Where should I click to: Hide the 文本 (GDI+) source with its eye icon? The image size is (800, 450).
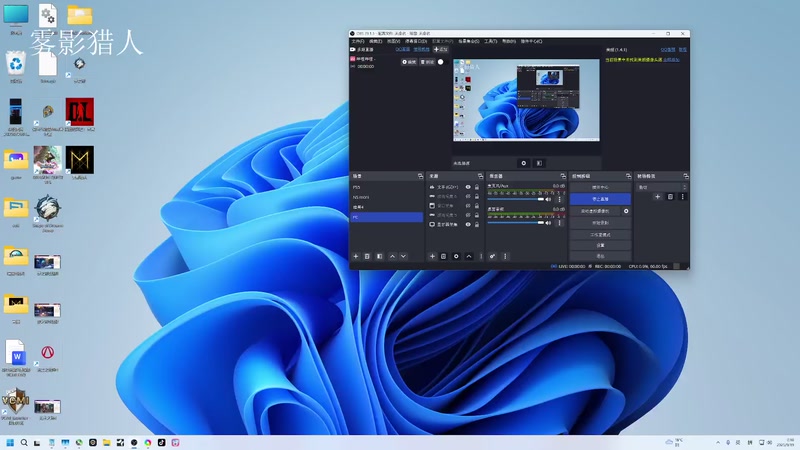(x=468, y=187)
